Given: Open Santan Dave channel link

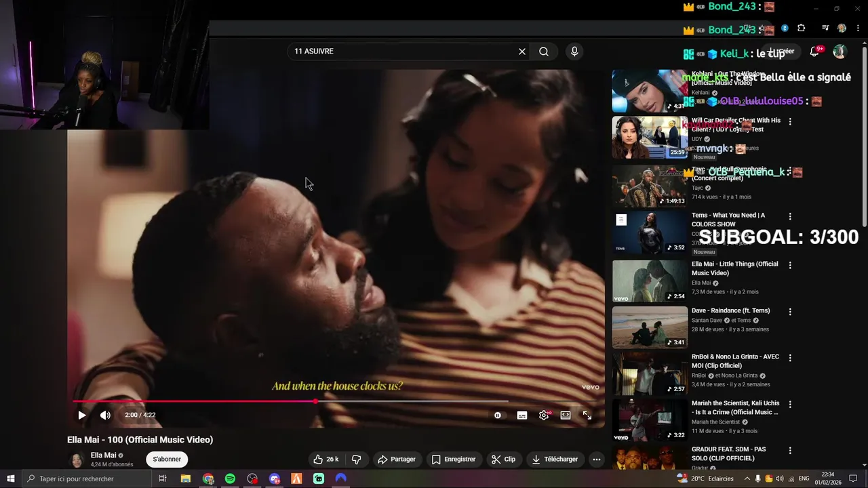Looking at the screenshot, I should pyautogui.click(x=707, y=321).
